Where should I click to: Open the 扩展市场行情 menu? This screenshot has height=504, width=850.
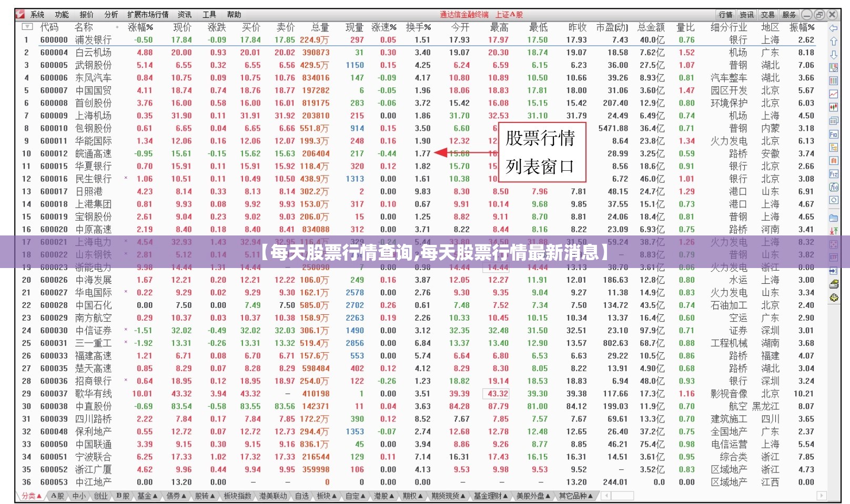point(148,15)
